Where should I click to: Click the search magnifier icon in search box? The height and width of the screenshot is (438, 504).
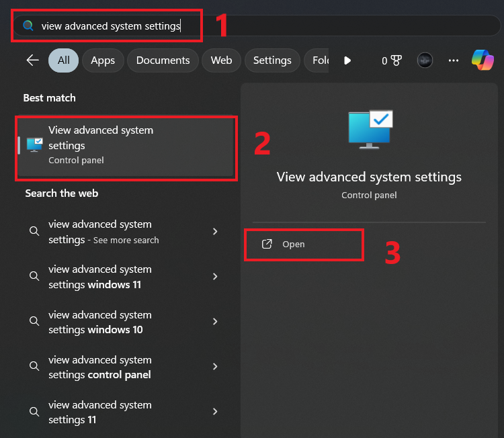tap(28, 26)
